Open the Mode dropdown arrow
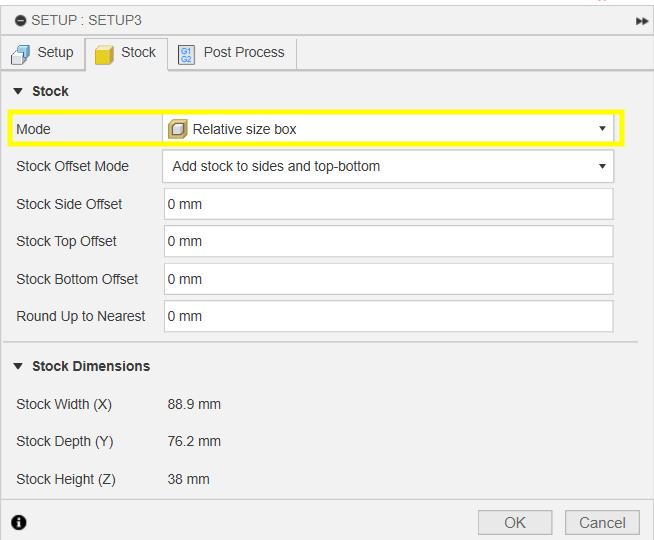The width and height of the screenshot is (654, 540). (602, 128)
